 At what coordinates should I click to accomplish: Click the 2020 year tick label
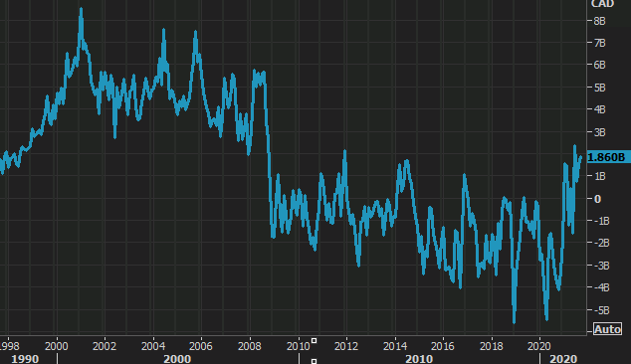point(539,346)
